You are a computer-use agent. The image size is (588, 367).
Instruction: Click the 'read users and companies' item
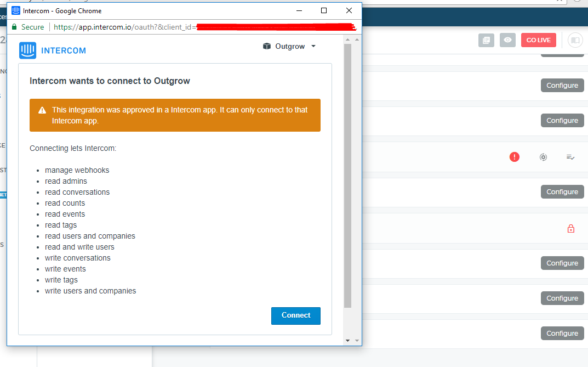point(90,236)
